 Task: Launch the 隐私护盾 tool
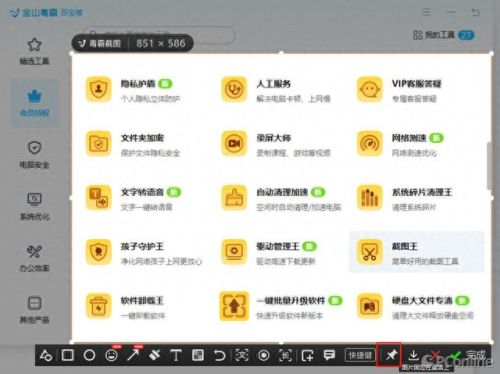(x=134, y=90)
